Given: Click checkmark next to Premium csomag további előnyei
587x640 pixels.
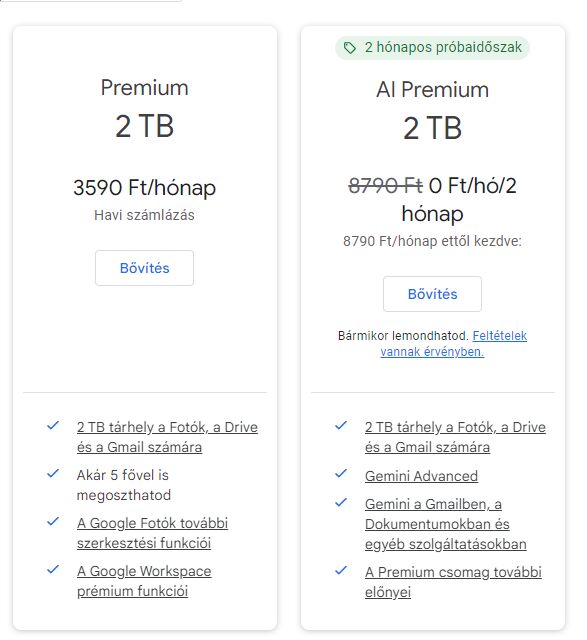Looking at the screenshot, I should click(x=341, y=570).
